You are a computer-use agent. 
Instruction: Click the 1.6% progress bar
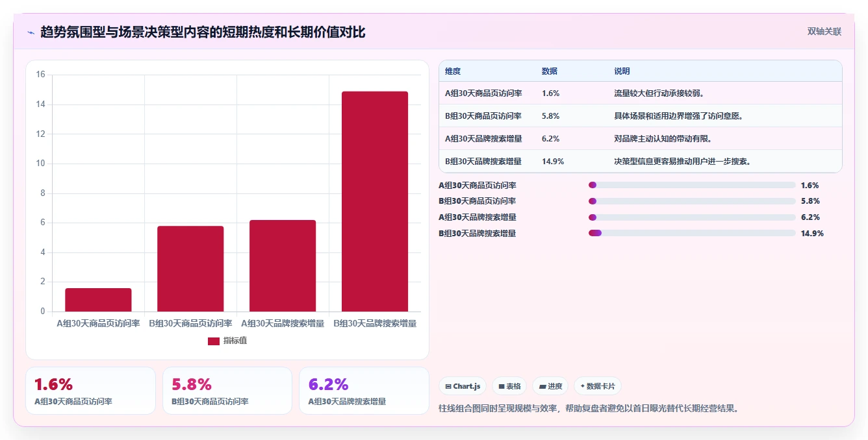692,185
